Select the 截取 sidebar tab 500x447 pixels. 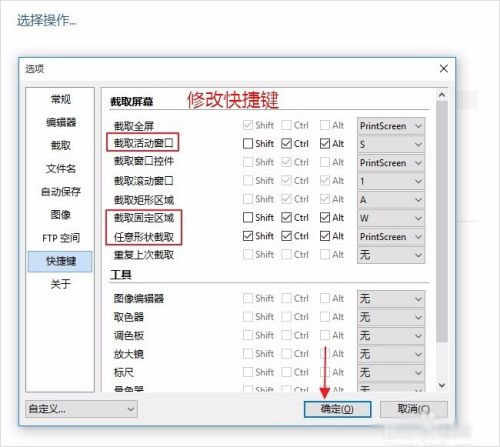point(60,145)
